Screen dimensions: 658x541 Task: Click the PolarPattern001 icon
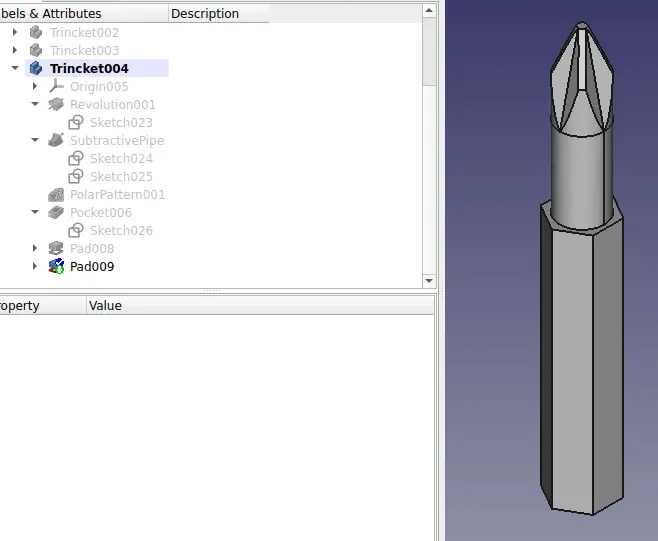(x=56, y=195)
